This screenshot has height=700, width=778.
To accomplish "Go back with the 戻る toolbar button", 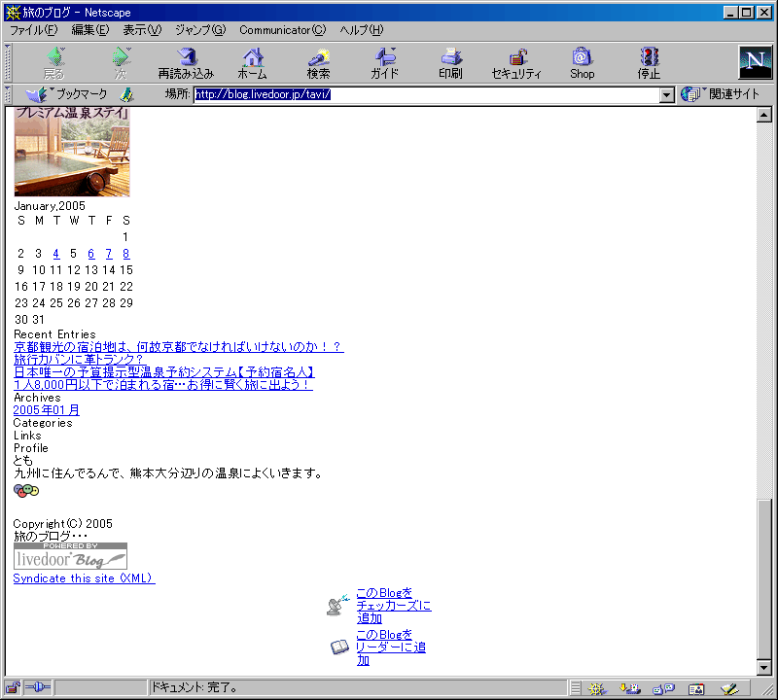I will (x=54, y=63).
